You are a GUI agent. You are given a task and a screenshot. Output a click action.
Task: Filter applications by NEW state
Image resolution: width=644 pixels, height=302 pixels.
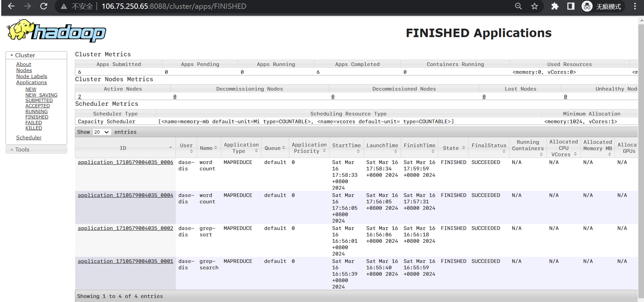tap(31, 89)
